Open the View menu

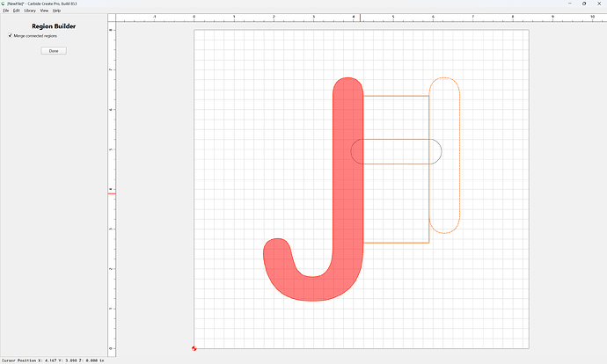44,11
